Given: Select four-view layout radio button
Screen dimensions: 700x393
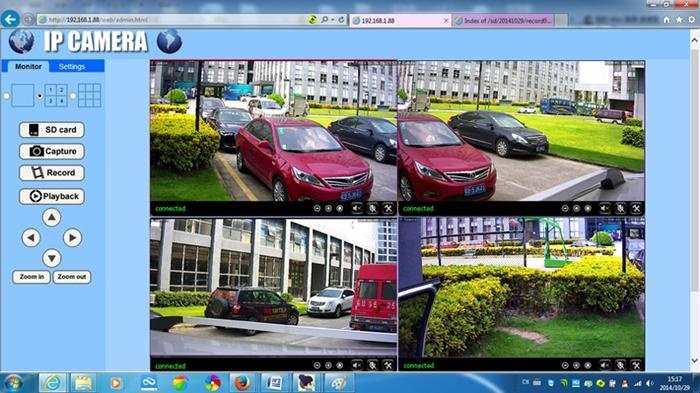Looking at the screenshot, I should point(40,96).
